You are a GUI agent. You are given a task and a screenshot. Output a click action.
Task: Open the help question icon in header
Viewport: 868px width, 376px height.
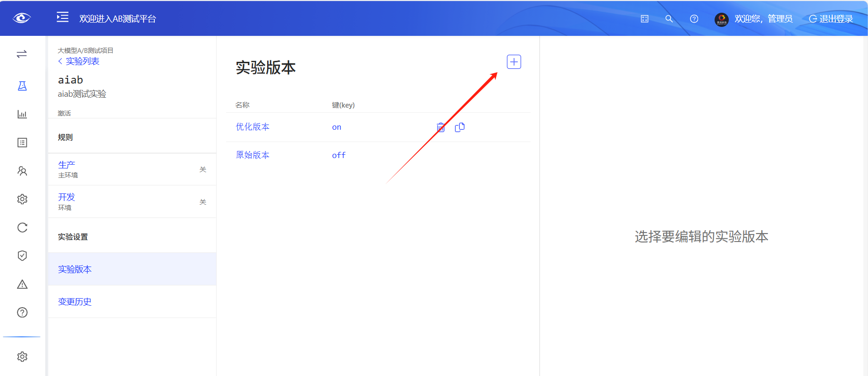(x=694, y=19)
